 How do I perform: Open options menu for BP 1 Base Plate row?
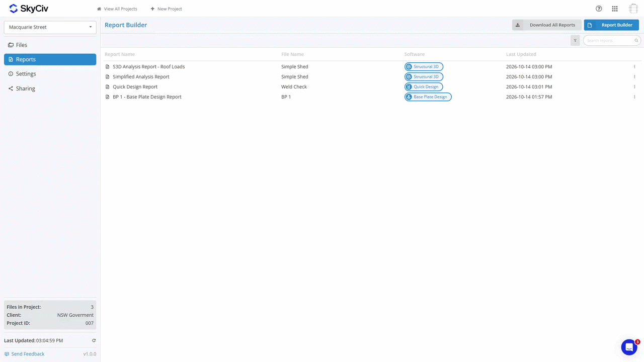[634, 97]
